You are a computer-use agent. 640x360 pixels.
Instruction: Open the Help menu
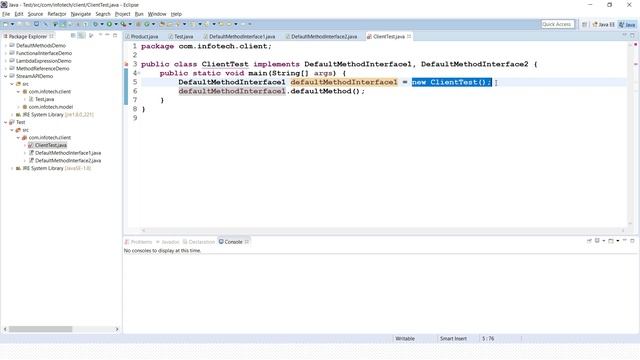(176, 14)
